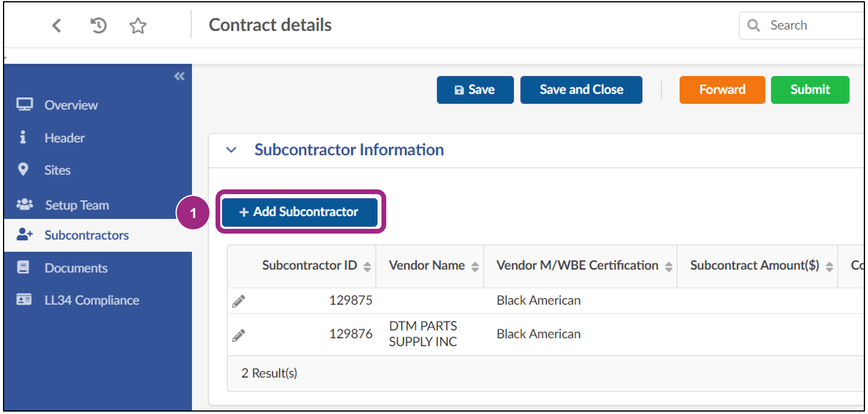868x414 pixels.
Task: Edit the DTM PARTS SUPPLY INC row
Action: [238, 335]
